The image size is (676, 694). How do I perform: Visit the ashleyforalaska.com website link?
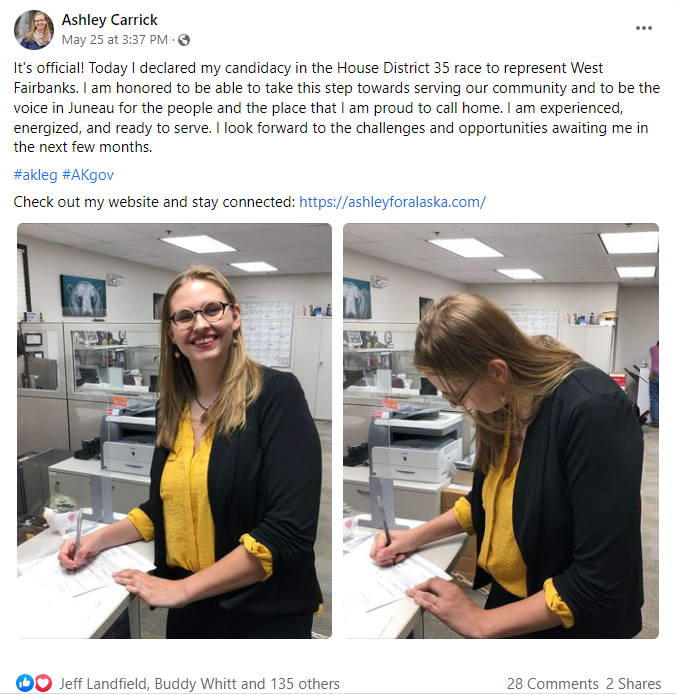click(x=392, y=202)
